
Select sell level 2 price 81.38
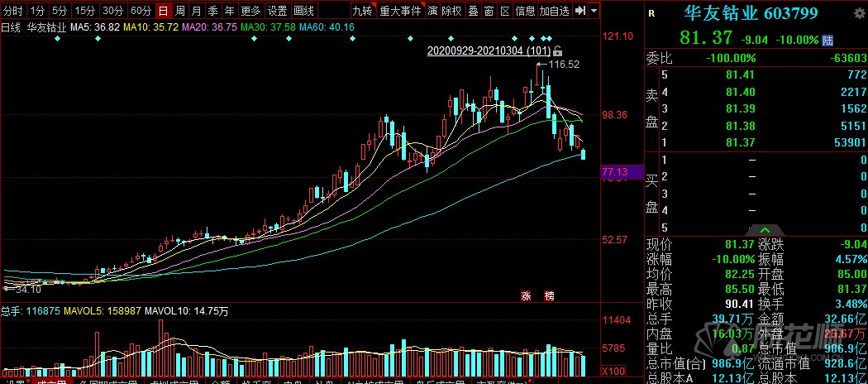[742, 126]
